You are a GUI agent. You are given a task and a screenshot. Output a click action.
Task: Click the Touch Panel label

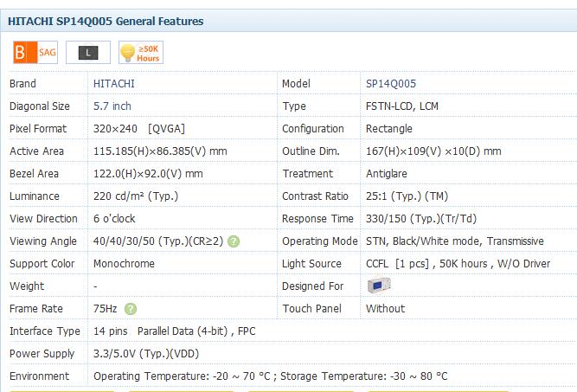click(312, 308)
